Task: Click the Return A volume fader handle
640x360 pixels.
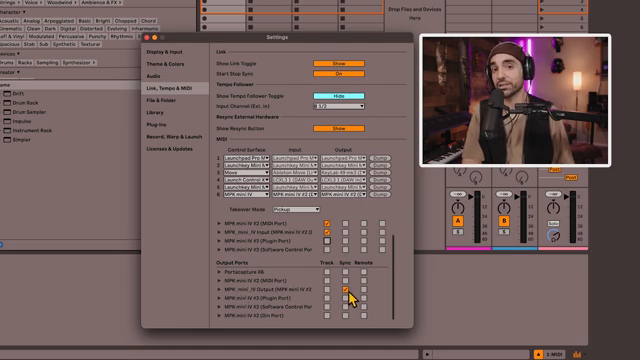Action: [471, 197]
